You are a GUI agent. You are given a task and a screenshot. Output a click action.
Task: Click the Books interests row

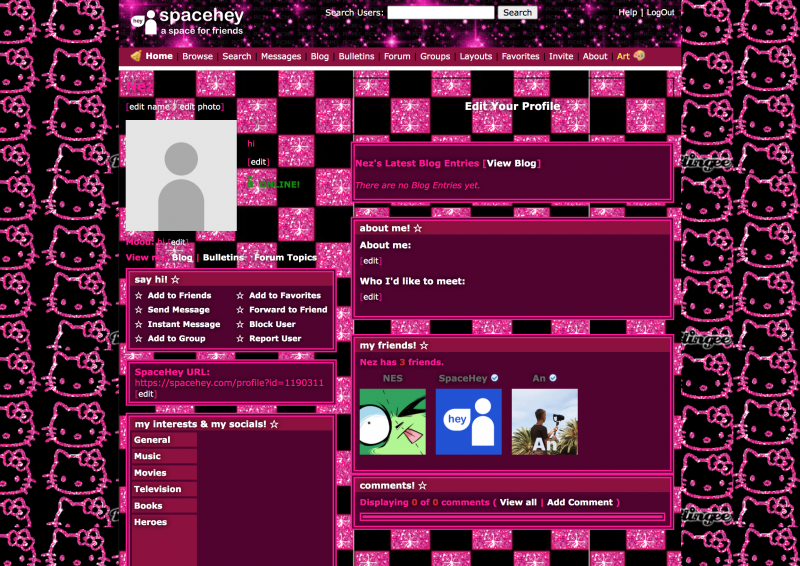click(164, 506)
